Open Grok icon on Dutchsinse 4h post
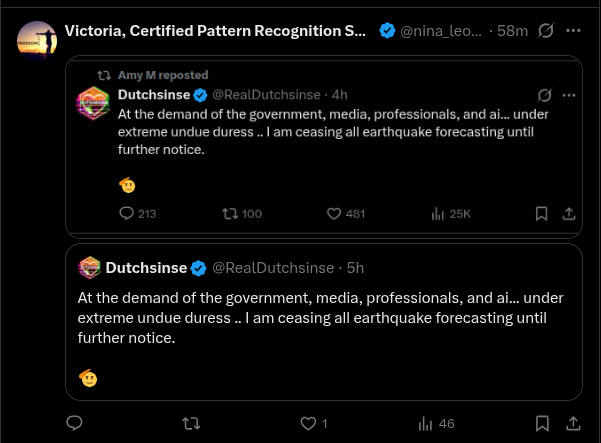Image resolution: width=601 pixels, height=443 pixels. pyautogui.click(x=544, y=95)
